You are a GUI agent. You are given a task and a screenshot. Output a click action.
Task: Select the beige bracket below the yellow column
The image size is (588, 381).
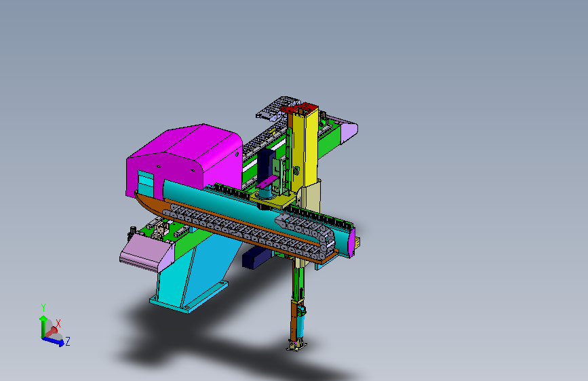click(x=311, y=197)
